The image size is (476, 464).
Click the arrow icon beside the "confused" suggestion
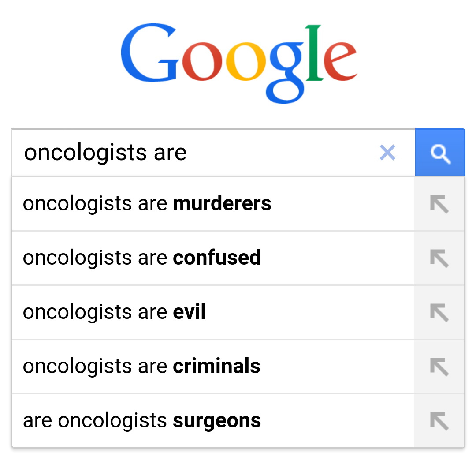tap(439, 258)
